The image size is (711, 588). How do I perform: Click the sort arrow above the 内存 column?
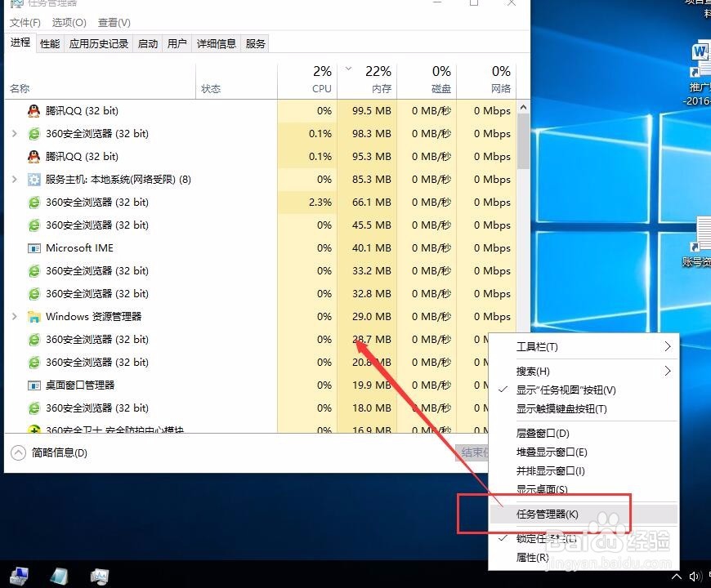click(348, 69)
